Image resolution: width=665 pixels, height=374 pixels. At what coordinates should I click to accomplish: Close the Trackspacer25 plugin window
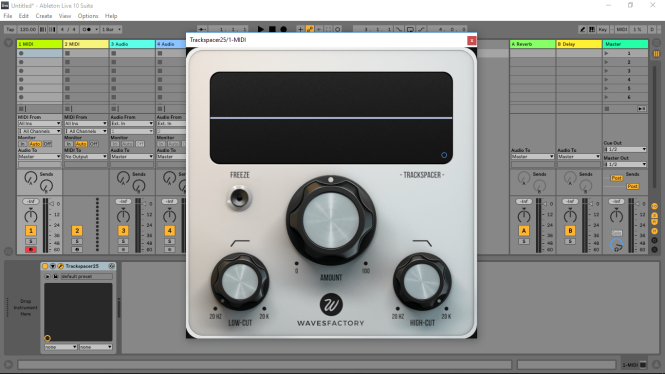[471, 40]
